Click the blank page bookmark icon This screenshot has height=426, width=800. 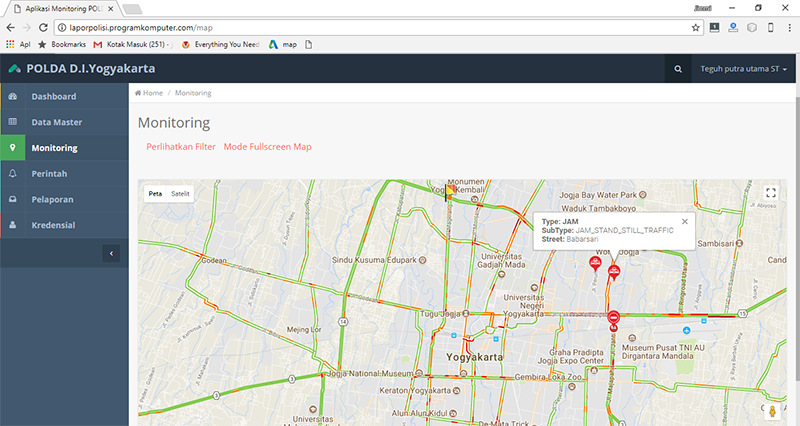(308, 44)
